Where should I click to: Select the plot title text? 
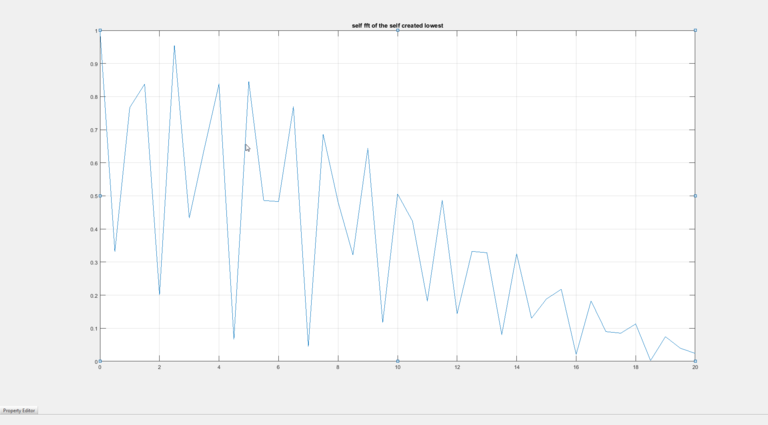coord(397,24)
